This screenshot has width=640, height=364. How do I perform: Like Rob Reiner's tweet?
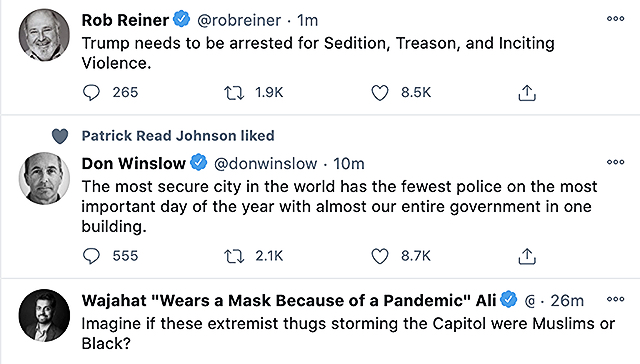(x=380, y=93)
